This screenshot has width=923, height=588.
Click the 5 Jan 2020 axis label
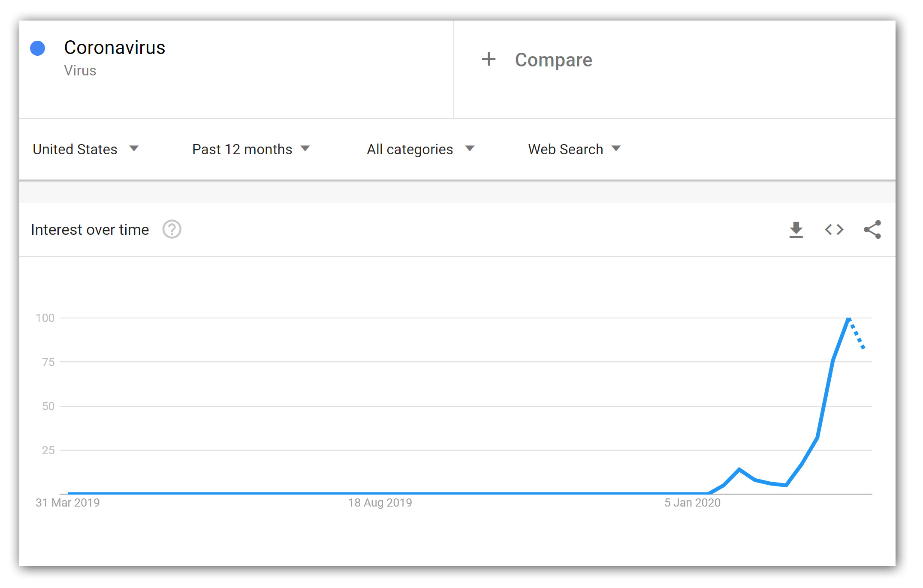click(x=693, y=503)
